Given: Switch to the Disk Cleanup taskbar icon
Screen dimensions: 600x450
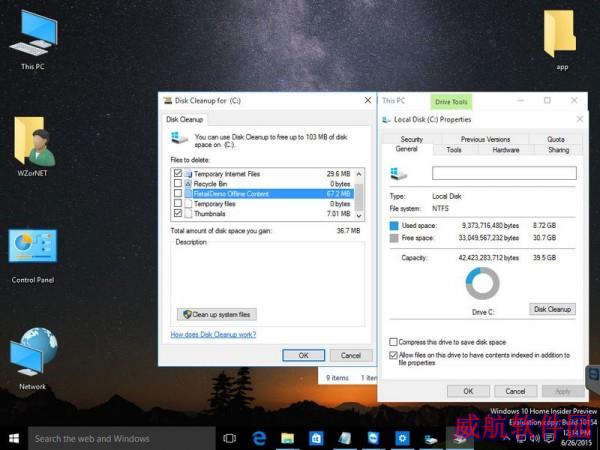Looking at the screenshot, I should (459, 439).
